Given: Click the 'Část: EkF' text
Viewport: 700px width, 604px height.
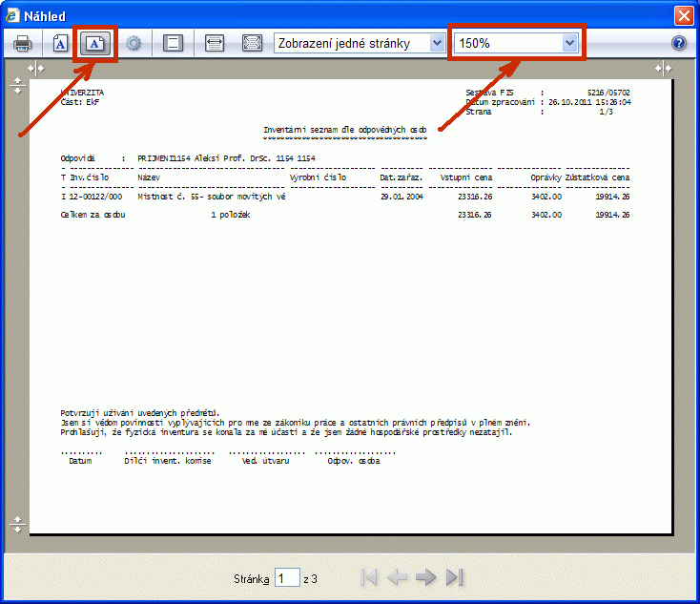Looking at the screenshot, I should click(x=80, y=102).
